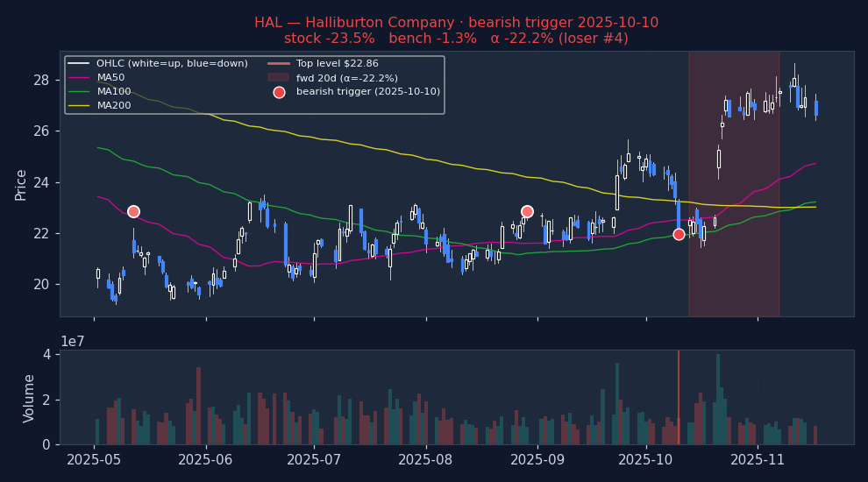The width and height of the screenshot is (868, 482).
Task: Click the red trigger dot on 2025-10-10
Action: click(679, 235)
